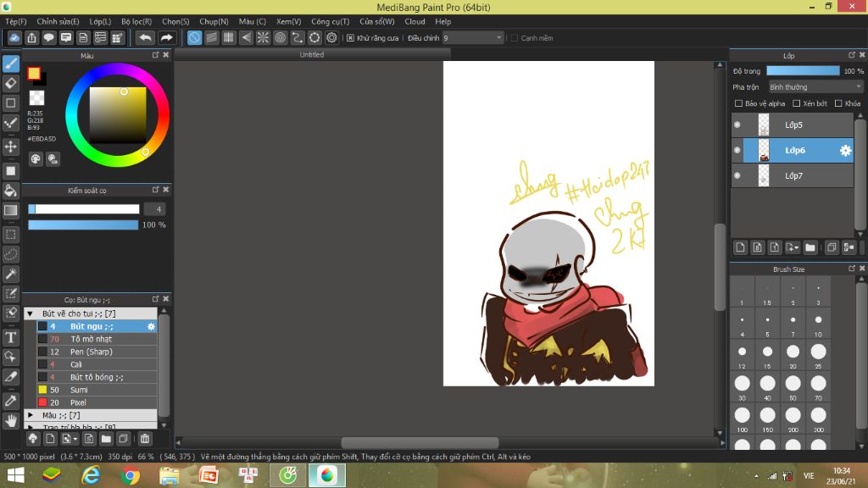This screenshot has height=488, width=868.
Task: Select the Magic Wand tool
Action: [x=11, y=274]
